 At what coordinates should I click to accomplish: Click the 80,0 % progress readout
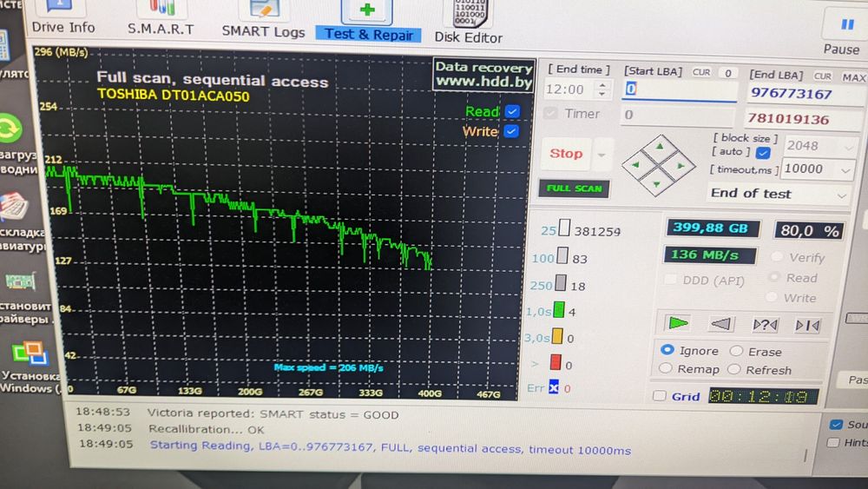point(809,230)
